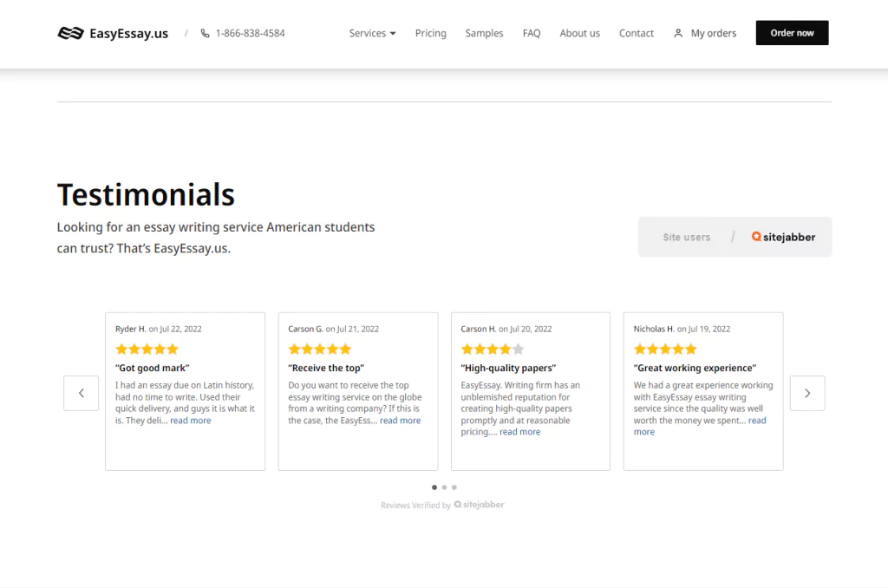Click the EasyEssay.us brand name
This screenshot has height=588, width=888.
pyautogui.click(x=129, y=34)
